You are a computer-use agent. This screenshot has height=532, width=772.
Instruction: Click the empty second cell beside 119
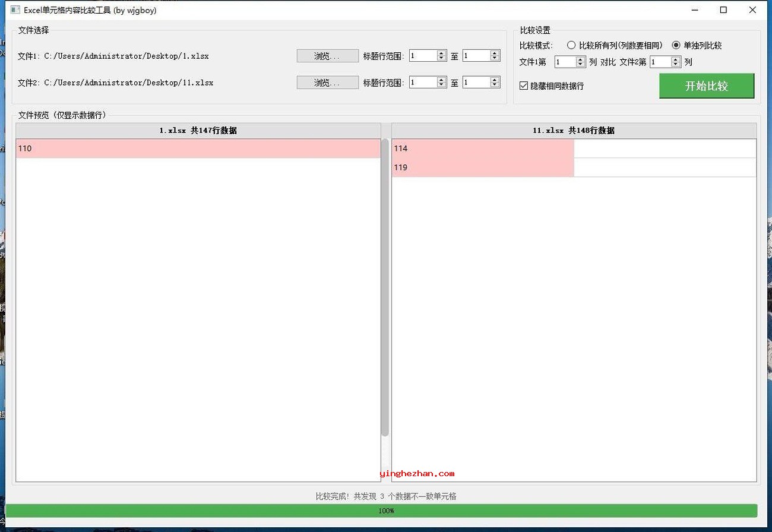665,167
